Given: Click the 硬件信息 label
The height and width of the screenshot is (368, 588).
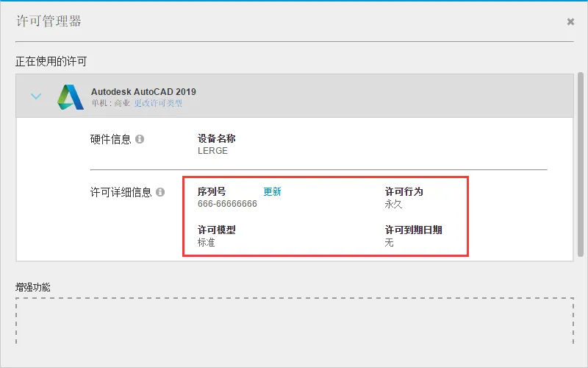Looking at the screenshot, I should point(110,139).
